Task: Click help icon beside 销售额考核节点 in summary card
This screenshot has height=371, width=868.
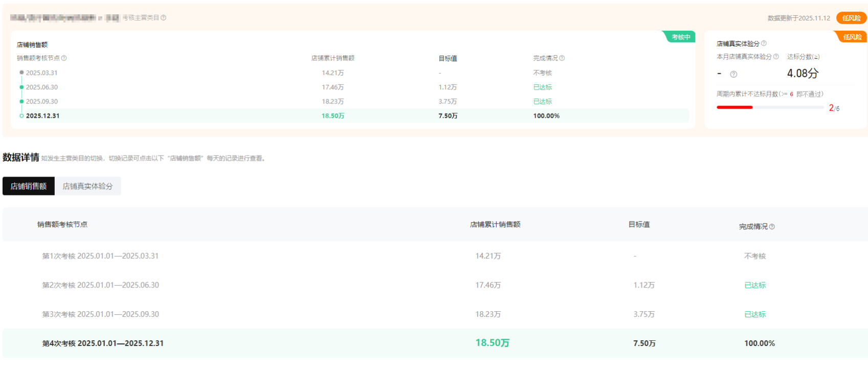Action: pos(64,58)
